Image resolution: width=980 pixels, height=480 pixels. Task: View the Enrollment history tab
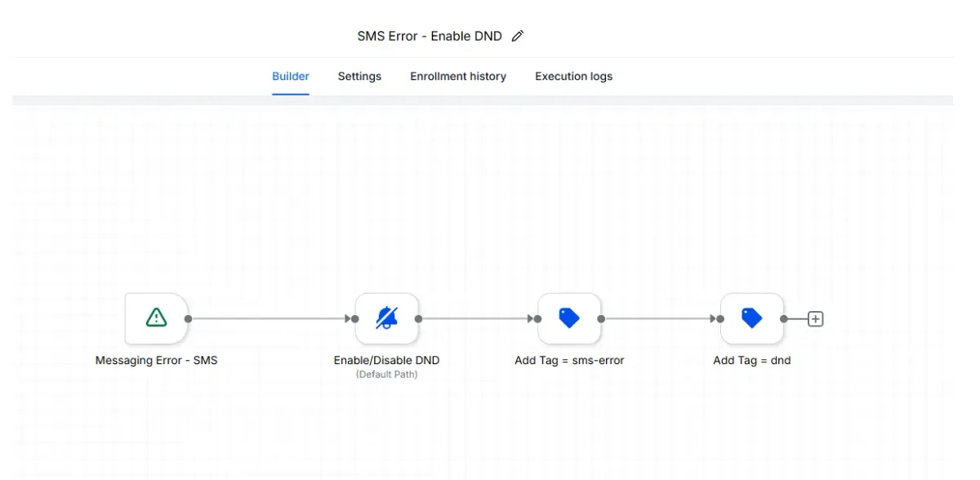pyautogui.click(x=458, y=76)
